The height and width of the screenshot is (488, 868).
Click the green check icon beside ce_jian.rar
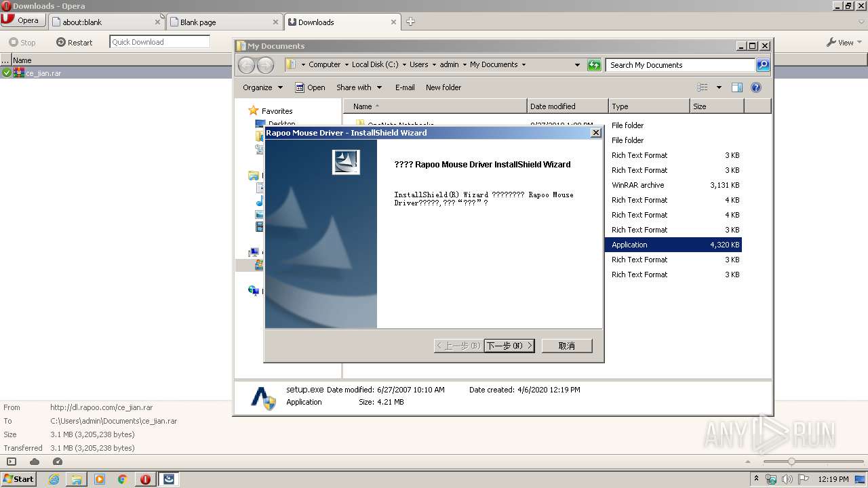click(x=6, y=73)
